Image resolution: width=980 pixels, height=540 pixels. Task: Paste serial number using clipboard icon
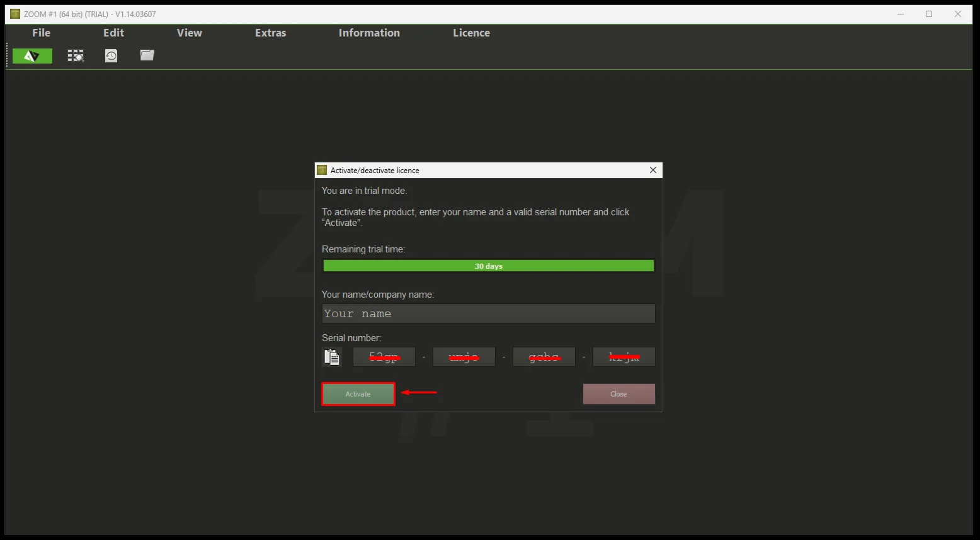(x=331, y=357)
